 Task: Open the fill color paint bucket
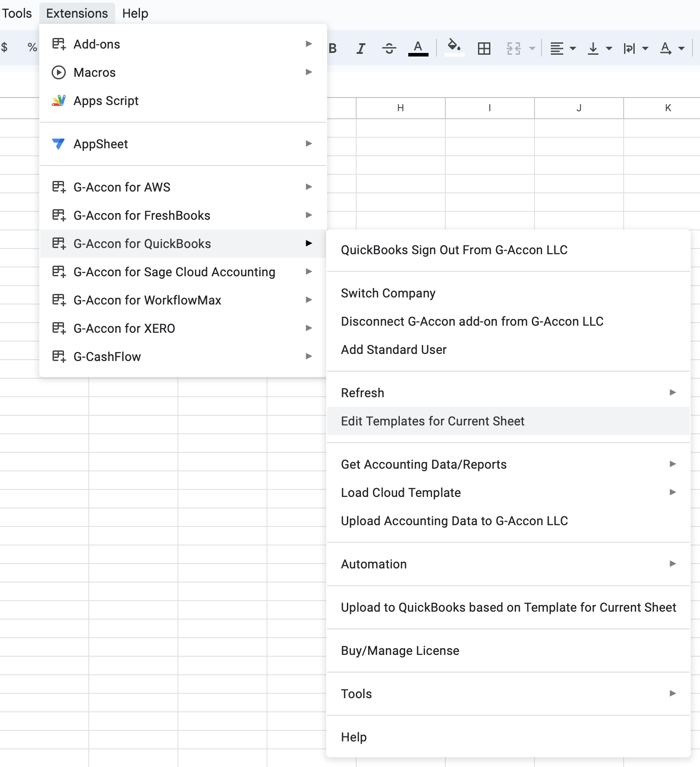pyautogui.click(x=454, y=47)
